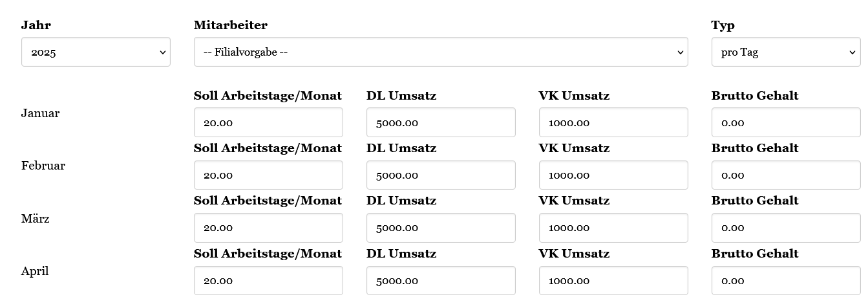
Task: Focus the April DL Umsatz field
Action: (441, 280)
